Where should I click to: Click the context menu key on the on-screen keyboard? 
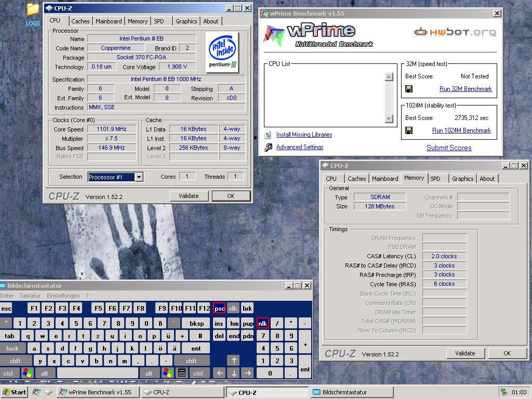pyautogui.click(x=181, y=373)
